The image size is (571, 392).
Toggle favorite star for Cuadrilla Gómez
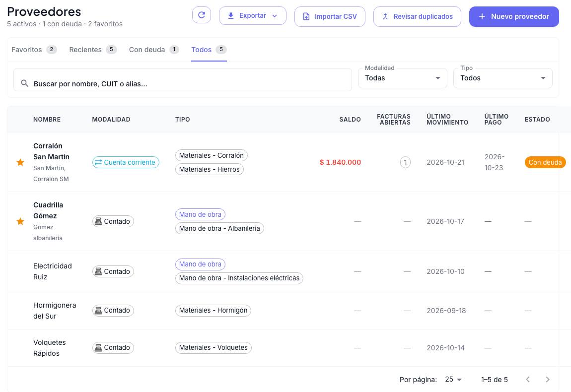tap(20, 221)
